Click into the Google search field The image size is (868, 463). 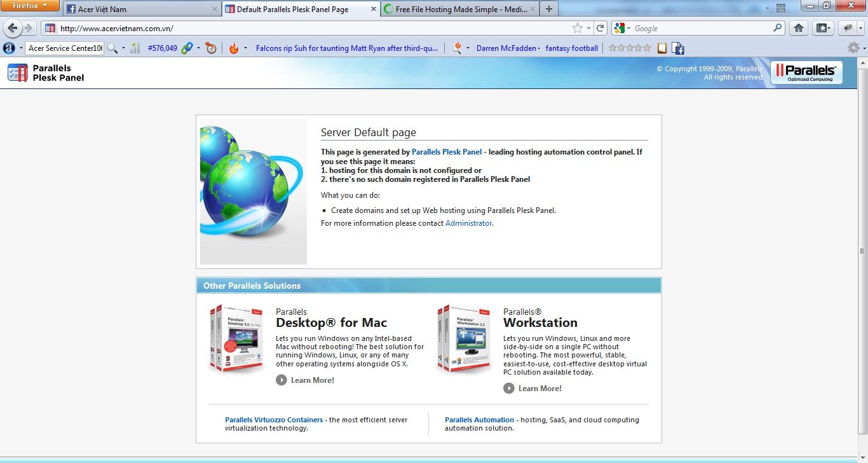[702, 29]
